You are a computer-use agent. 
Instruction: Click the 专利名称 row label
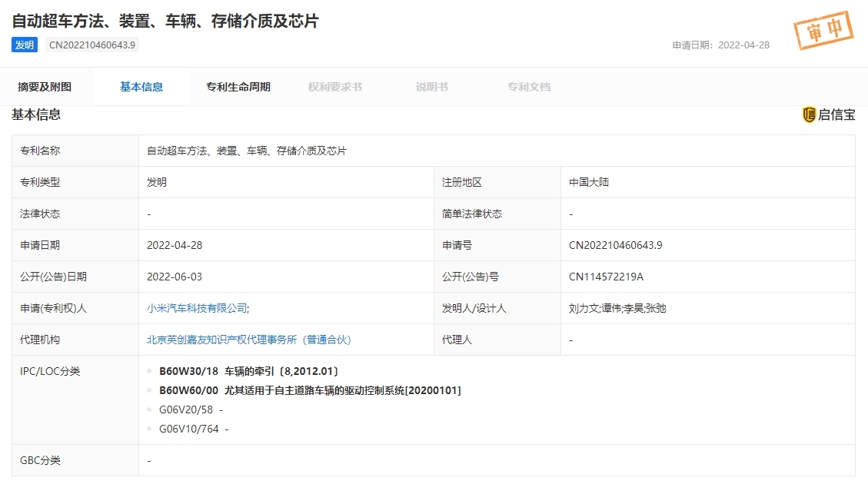[40, 151]
